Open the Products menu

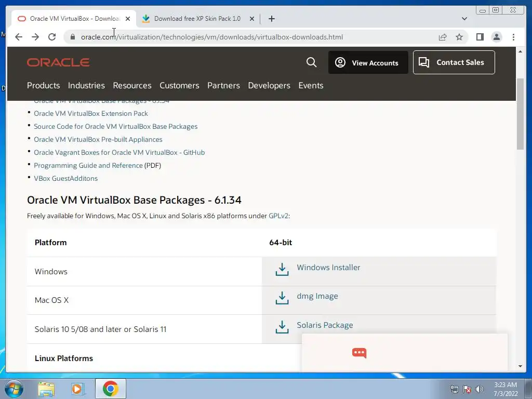[x=44, y=86]
